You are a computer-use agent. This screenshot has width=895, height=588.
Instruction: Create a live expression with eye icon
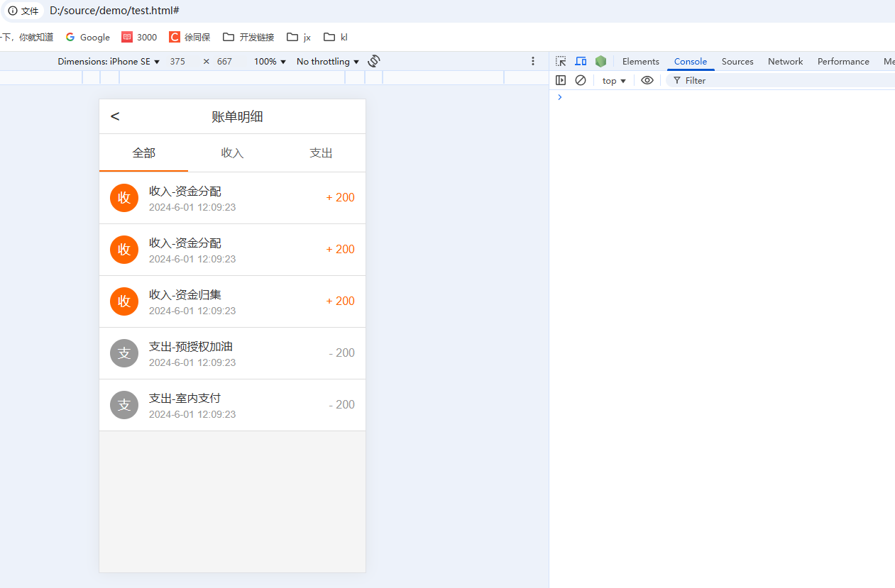[x=647, y=80]
